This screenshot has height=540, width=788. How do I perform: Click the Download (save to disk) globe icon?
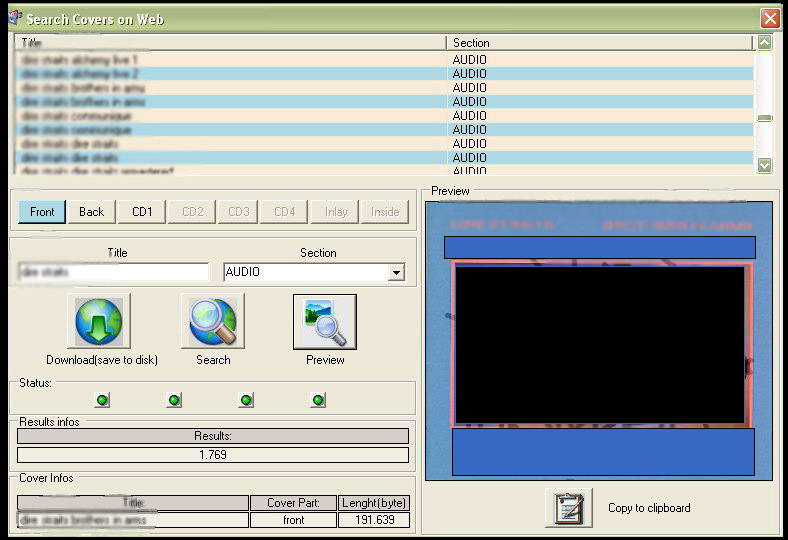click(100, 322)
